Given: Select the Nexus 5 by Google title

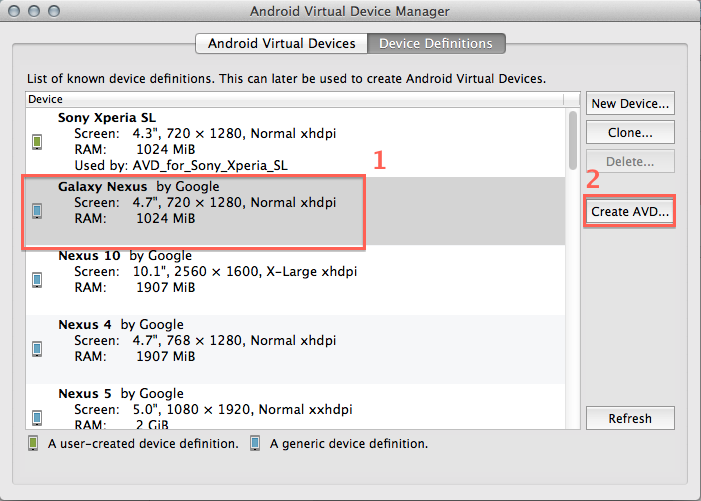Looking at the screenshot, I should click(121, 393).
